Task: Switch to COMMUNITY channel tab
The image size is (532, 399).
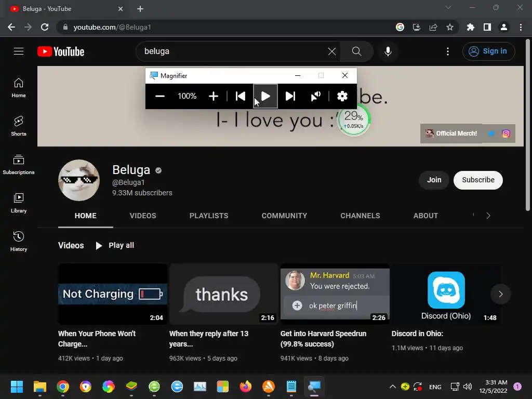Action: [x=284, y=216]
